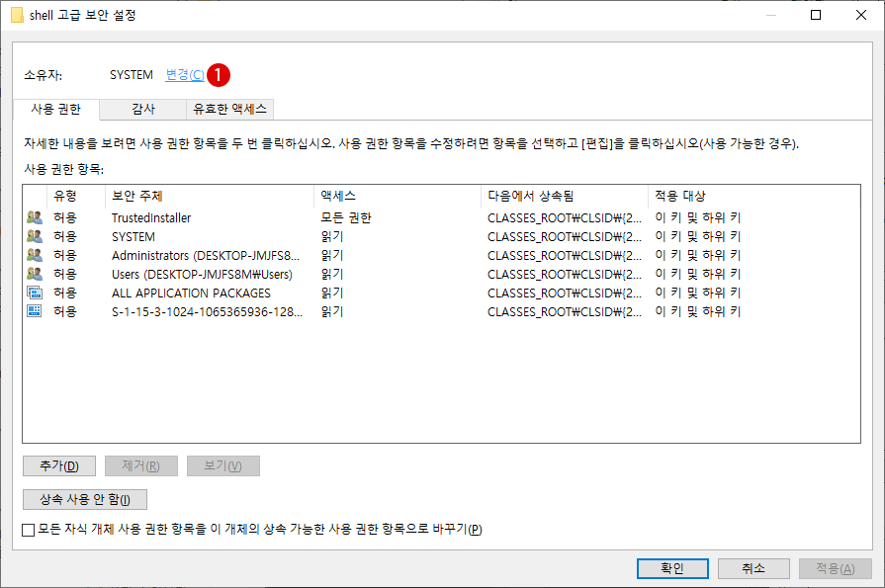Click 이 키 및 하위 키 in SYSTEM row
This screenshot has width=885, height=588.
(x=697, y=236)
